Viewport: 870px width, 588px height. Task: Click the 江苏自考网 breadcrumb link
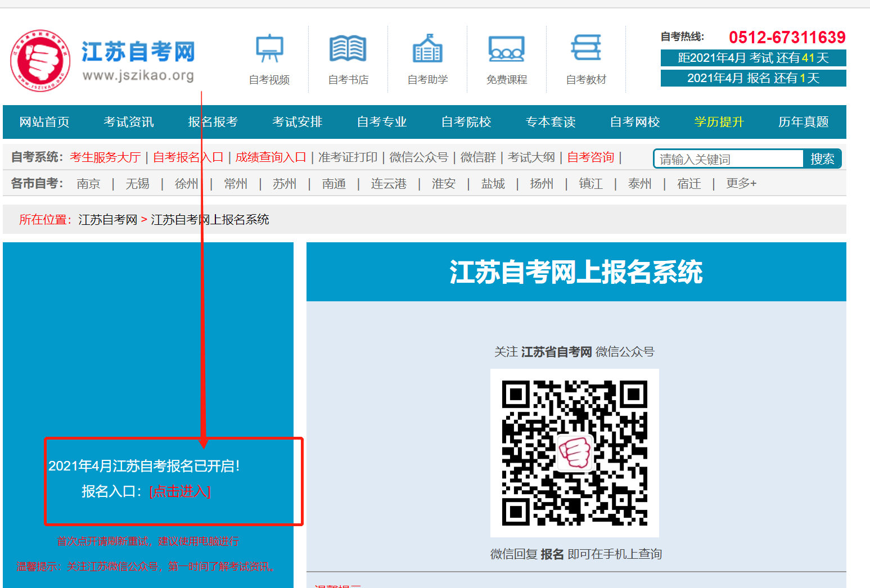click(108, 220)
